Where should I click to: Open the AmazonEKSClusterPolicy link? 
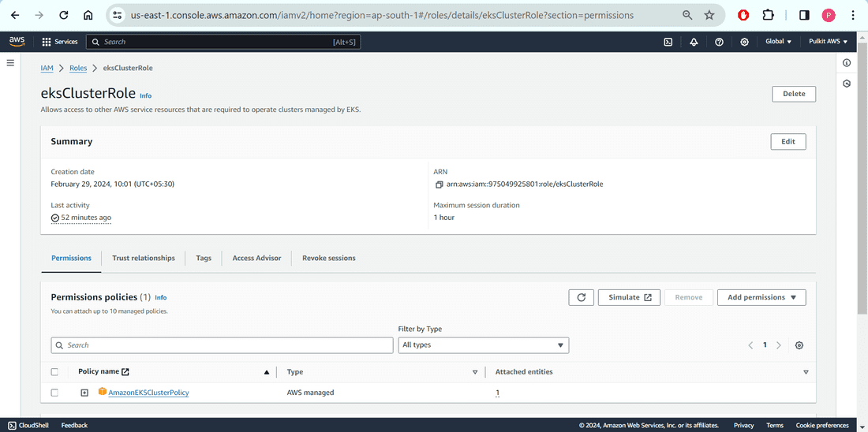[149, 393]
